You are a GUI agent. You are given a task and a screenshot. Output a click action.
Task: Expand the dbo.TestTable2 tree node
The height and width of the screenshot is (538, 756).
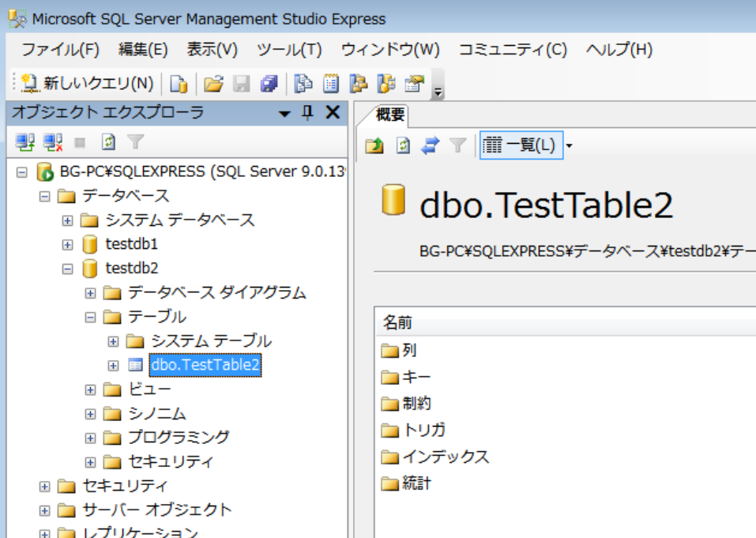tap(113, 366)
